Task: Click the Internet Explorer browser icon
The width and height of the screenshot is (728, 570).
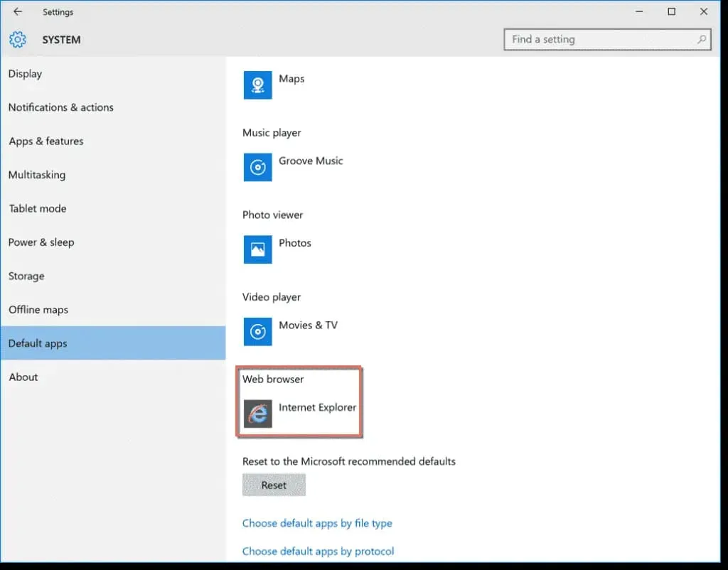Action: coord(257,414)
